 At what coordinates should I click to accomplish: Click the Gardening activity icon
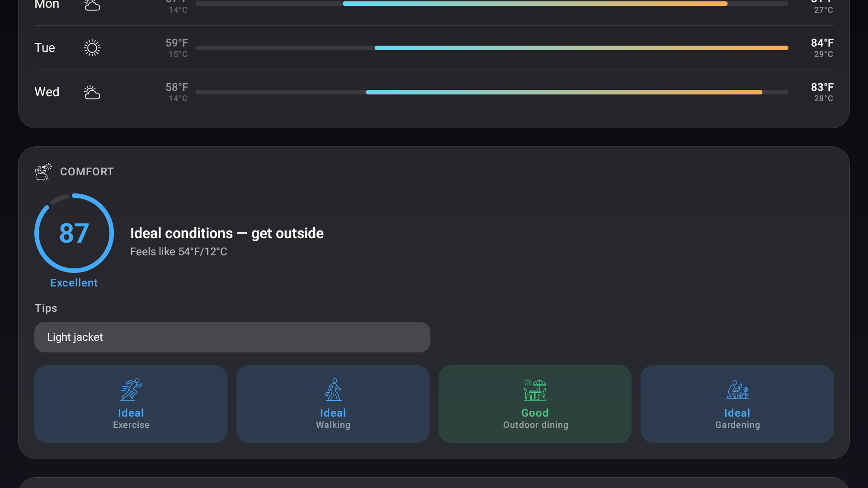point(737,389)
